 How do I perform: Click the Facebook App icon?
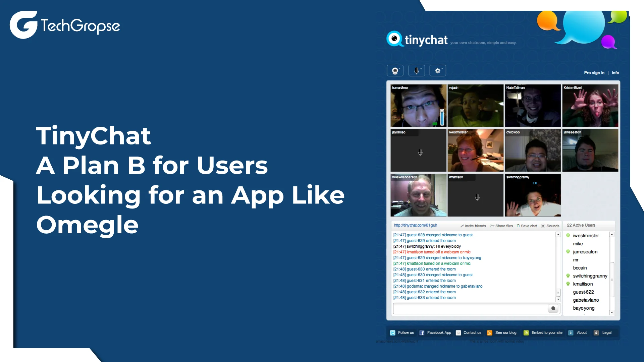pyautogui.click(x=422, y=333)
